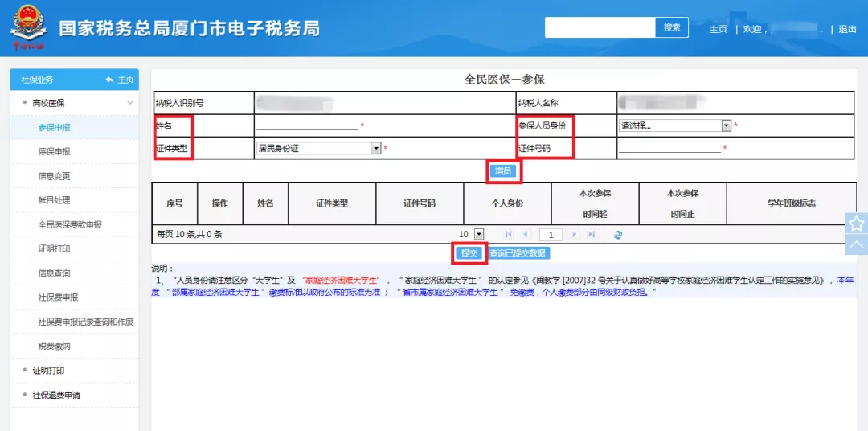The height and width of the screenshot is (431, 868).
Task: Click the red 家庭经济困难大学生 text
Action: 341,281
